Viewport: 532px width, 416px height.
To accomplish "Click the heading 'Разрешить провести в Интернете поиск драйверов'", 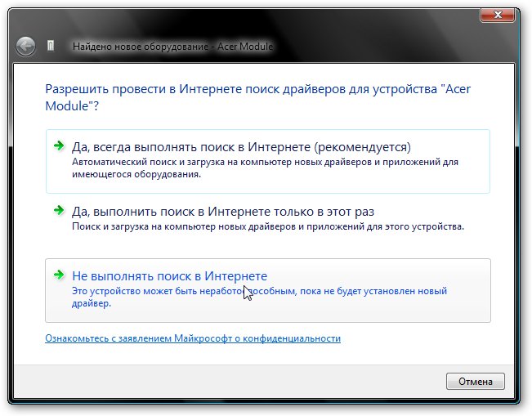I will pyautogui.click(x=258, y=97).
